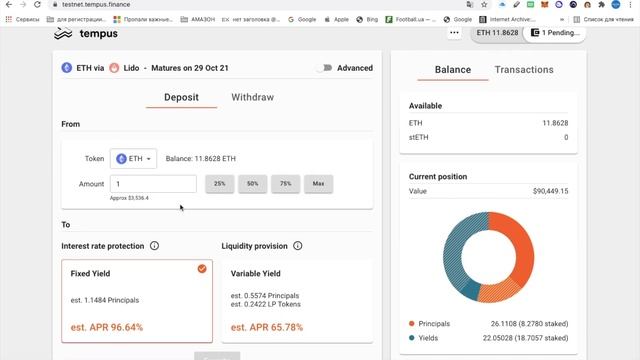Set amount to 25%
The width and height of the screenshot is (640, 360).
[220, 184]
